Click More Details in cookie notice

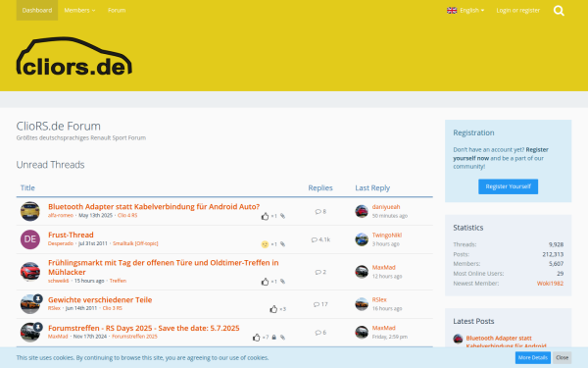pyautogui.click(x=532, y=357)
